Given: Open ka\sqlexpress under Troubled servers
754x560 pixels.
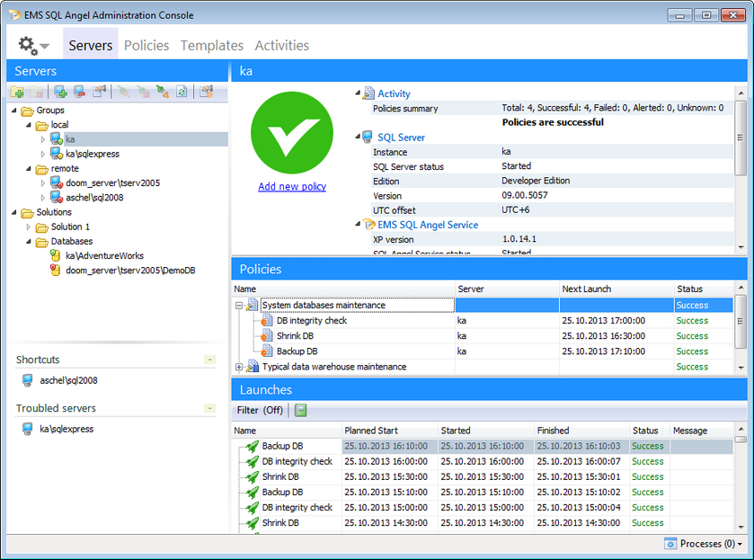Looking at the screenshot, I should pyautogui.click(x=67, y=429).
